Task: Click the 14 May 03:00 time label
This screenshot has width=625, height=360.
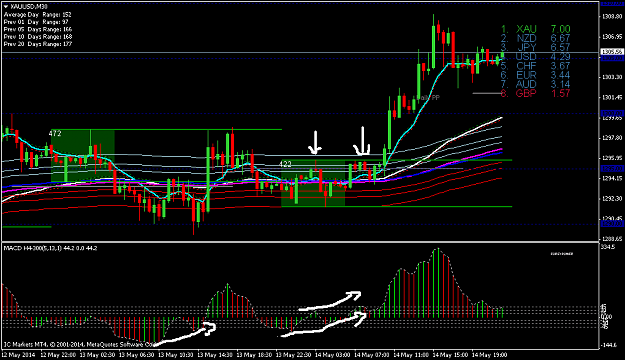Action: (x=332, y=355)
